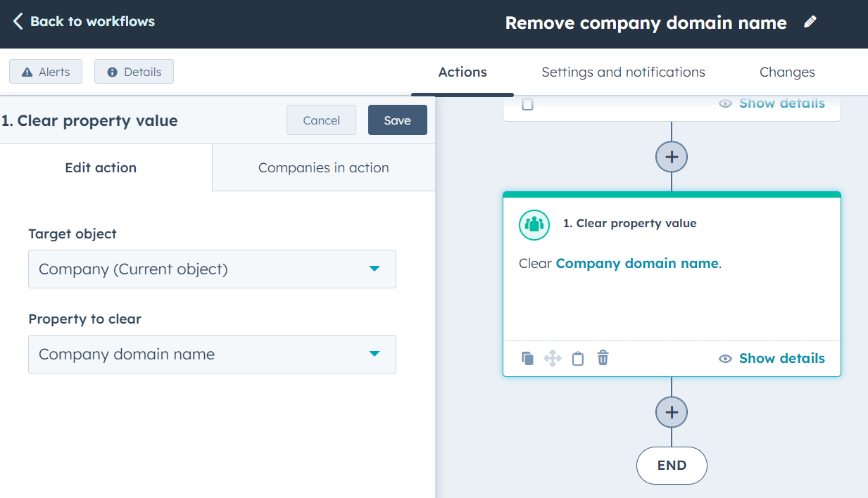Expand the Company domain name selector arrow
Screen dimensions: 868x498
point(375,354)
